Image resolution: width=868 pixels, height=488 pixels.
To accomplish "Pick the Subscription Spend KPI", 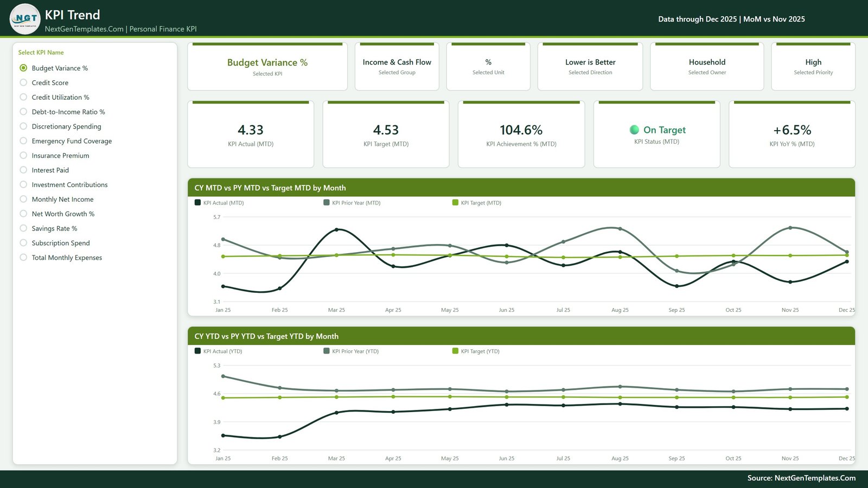I will coord(23,243).
